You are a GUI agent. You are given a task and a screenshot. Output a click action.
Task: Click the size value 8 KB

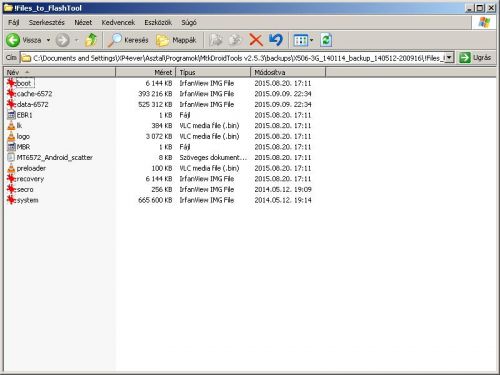(x=165, y=157)
